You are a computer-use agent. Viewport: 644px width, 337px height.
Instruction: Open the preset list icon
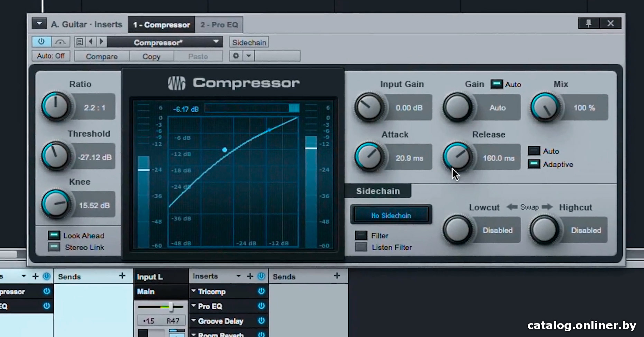pos(80,42)
